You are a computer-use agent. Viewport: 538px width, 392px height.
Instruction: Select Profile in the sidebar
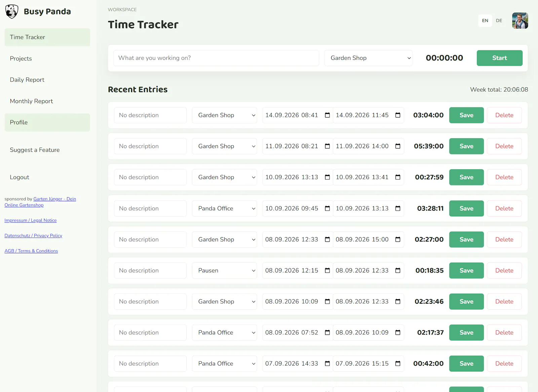click(47, 122)
